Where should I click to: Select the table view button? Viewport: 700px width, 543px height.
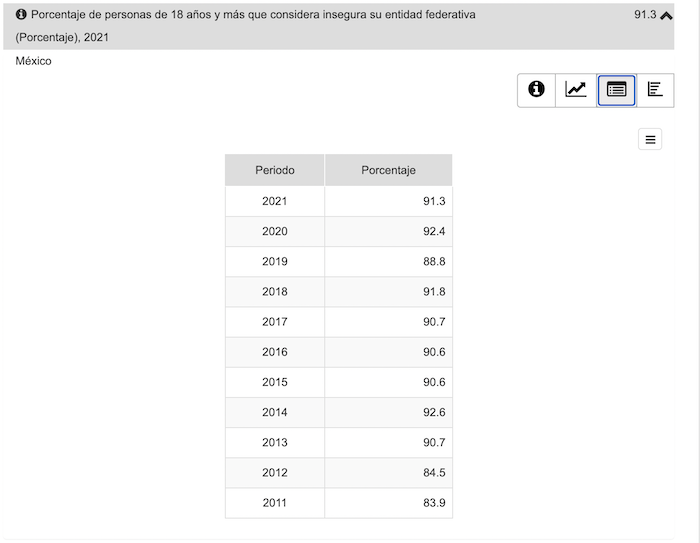pyautogui.click(x=616, y=89)
